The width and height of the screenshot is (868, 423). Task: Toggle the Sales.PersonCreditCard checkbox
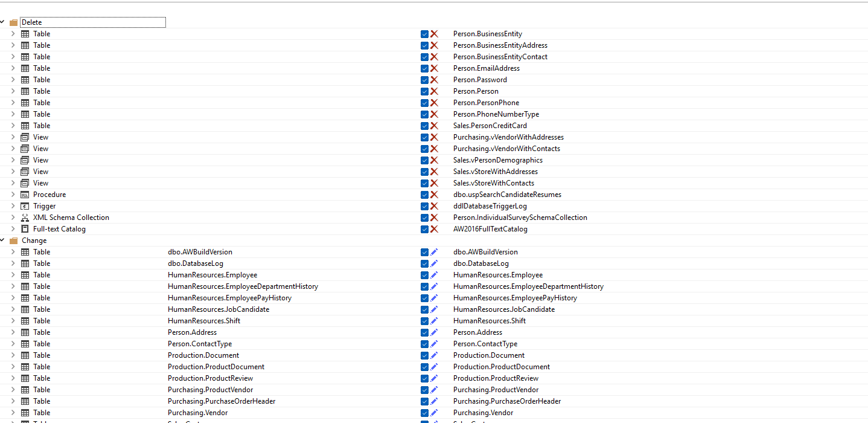(x=424, y=126)
